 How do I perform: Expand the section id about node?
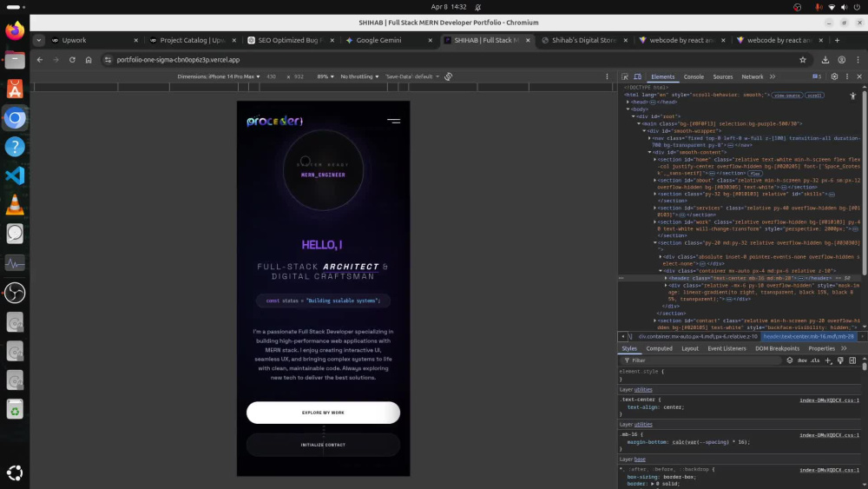tap(655, 180)
